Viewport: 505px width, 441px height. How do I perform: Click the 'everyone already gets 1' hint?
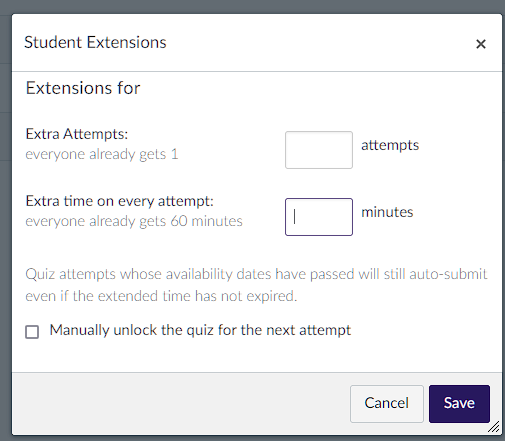102,154
